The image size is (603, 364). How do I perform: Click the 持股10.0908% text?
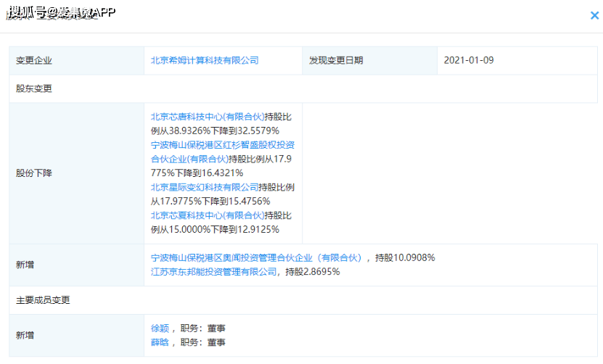pyautogui.click(x=405, y=257)
